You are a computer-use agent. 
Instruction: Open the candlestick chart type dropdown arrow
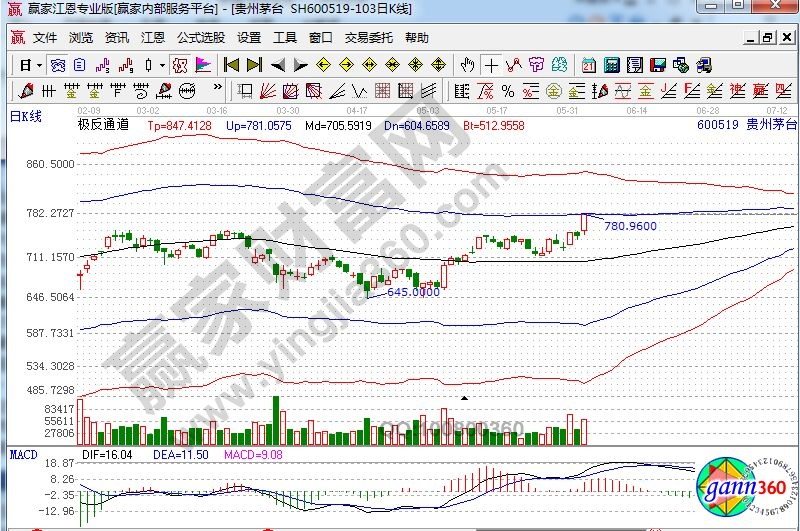click(x=163, y=66)
